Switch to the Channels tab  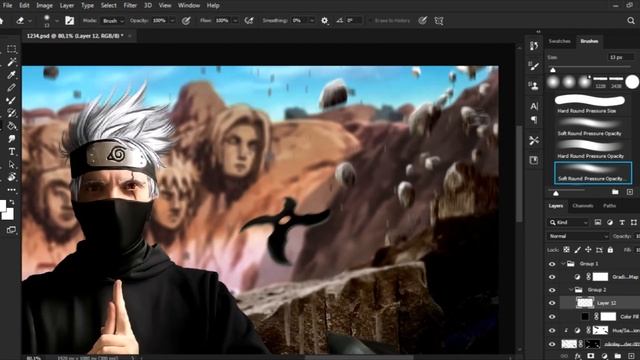(583, 206)
